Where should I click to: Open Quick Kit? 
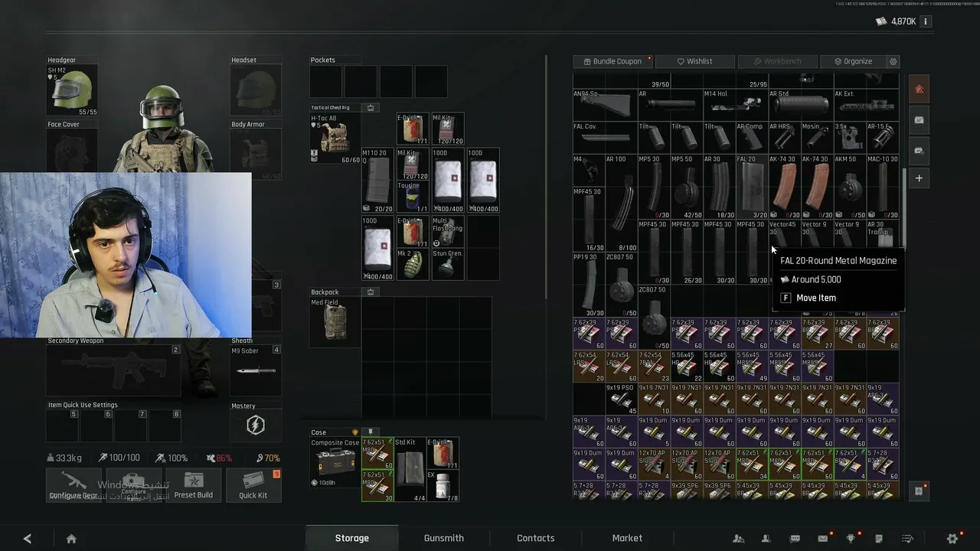coord(253,485)
